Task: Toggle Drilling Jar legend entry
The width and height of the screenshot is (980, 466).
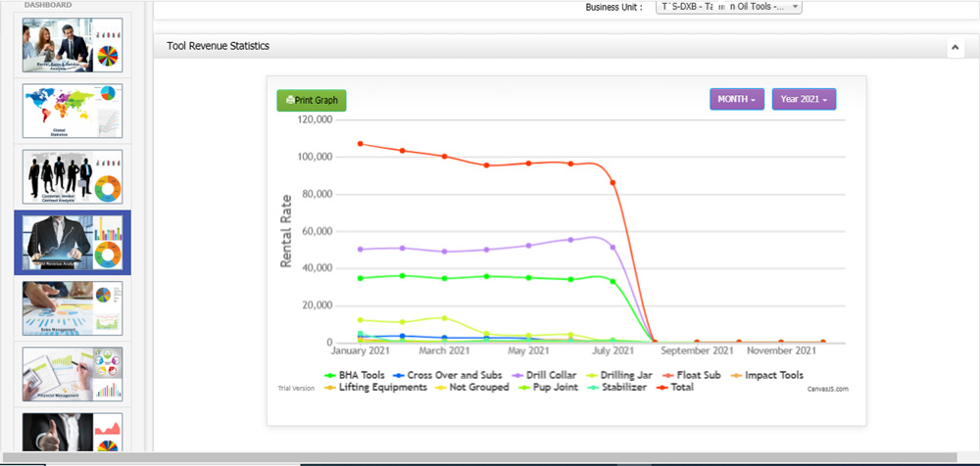Action: pyautogui.click(x=623, y=375)
